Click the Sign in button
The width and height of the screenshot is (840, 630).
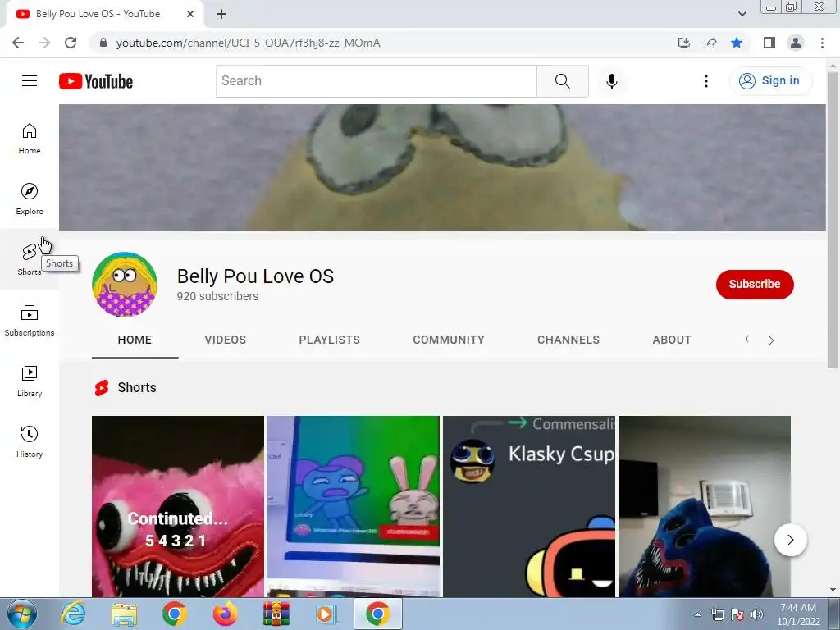771,81
